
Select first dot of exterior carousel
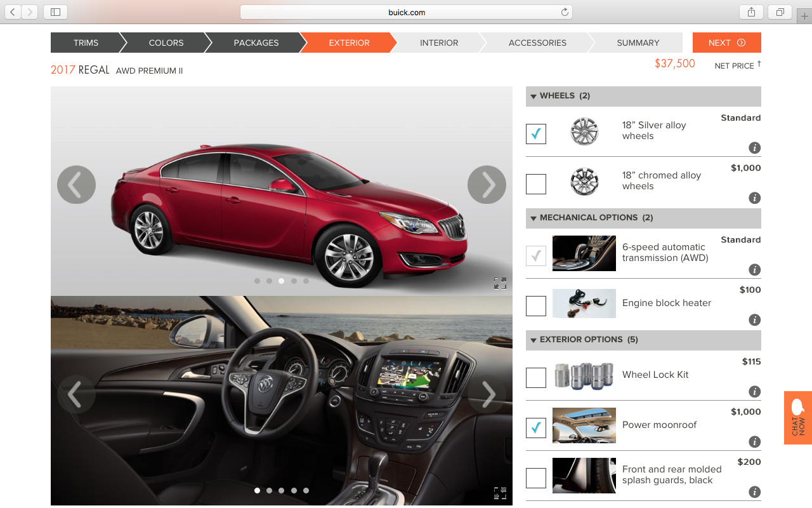(257, 281)
